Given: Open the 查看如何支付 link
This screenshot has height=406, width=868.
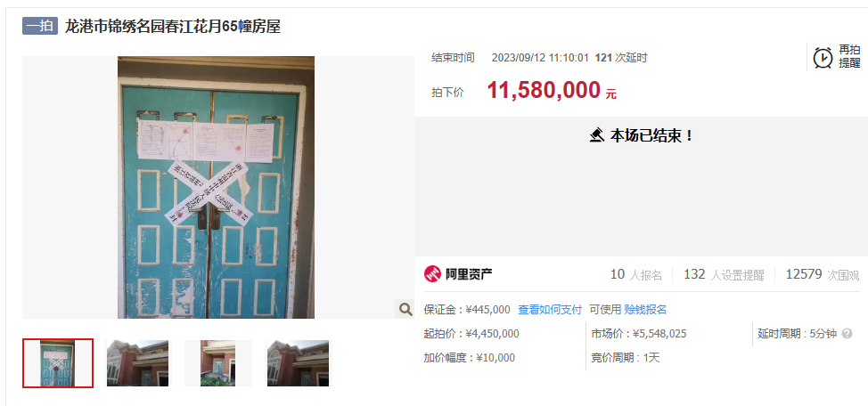Looking at the screenshot, I should (x=550, y=310).
